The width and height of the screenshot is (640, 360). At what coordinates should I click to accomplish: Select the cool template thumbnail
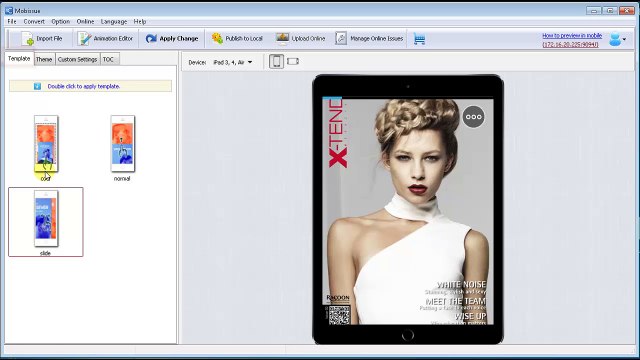46,144
